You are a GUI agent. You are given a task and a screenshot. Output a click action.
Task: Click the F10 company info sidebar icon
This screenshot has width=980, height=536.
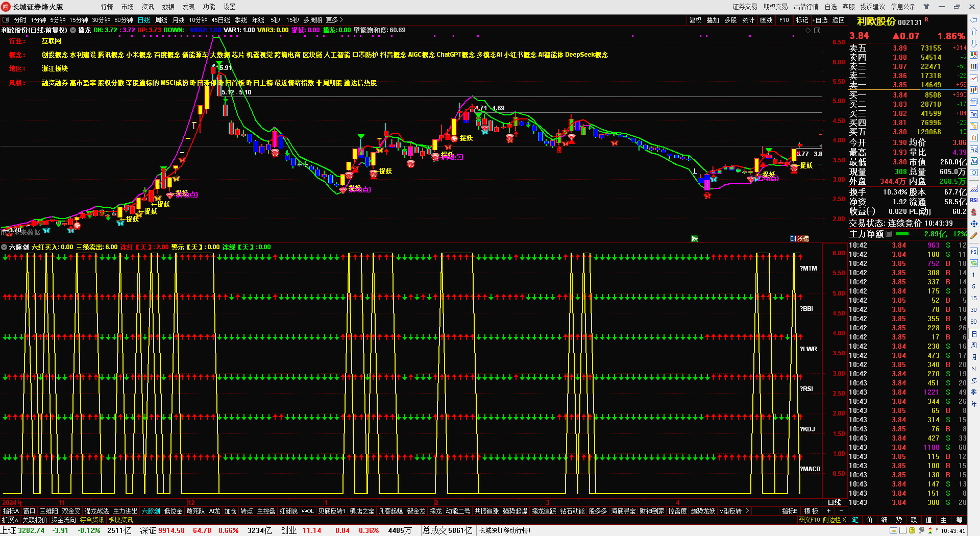coord(974,114)
